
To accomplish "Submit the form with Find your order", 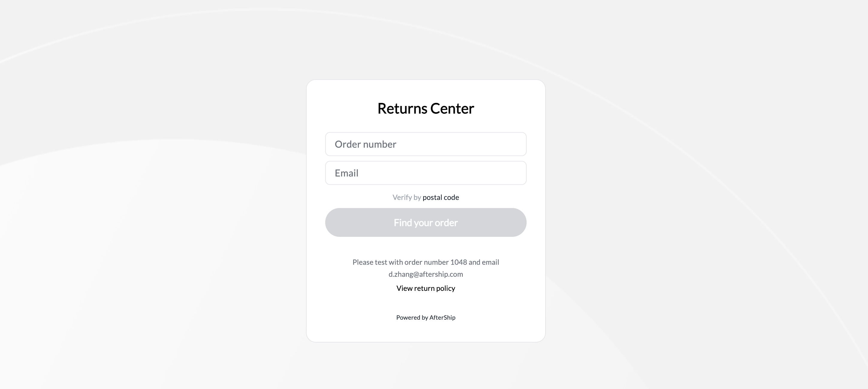I will tap(426, 223).
